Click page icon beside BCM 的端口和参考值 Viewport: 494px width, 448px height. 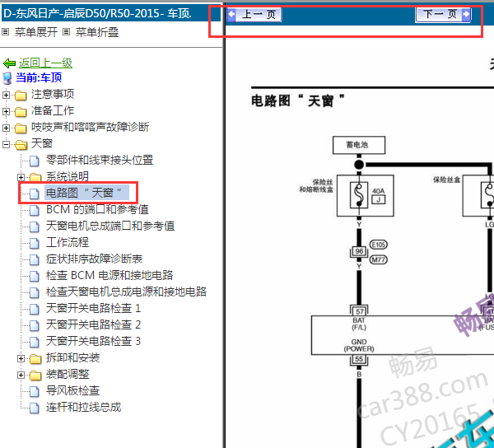35,210
